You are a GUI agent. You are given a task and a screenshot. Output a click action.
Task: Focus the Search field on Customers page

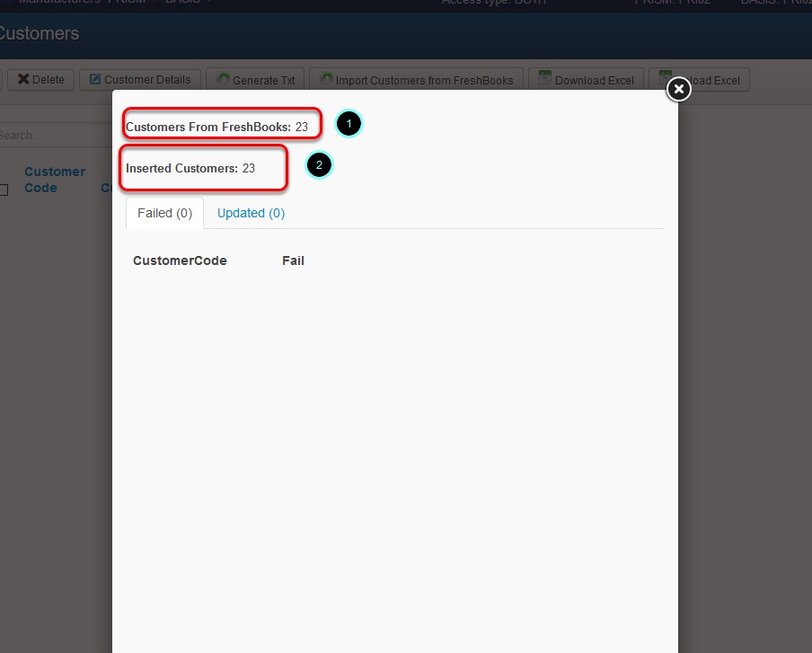[55, 135]
